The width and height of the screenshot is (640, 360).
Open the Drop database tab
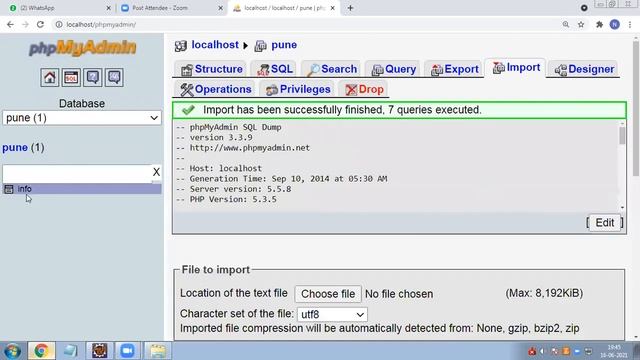363,89
